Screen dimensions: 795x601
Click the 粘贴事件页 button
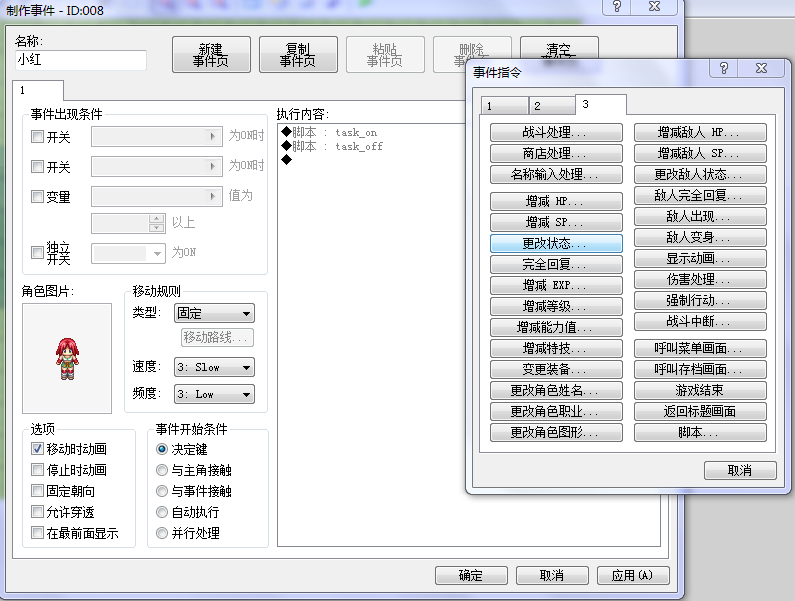click(x=385, y=55)
